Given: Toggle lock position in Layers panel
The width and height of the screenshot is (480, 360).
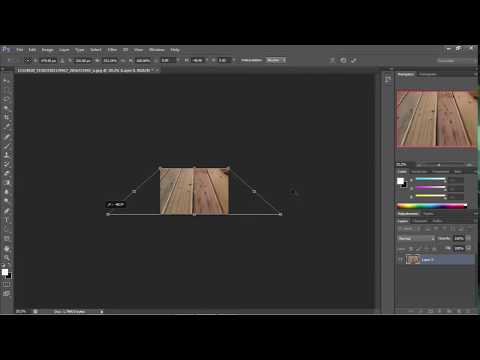Looking at the screenshot, I should 426,249.
